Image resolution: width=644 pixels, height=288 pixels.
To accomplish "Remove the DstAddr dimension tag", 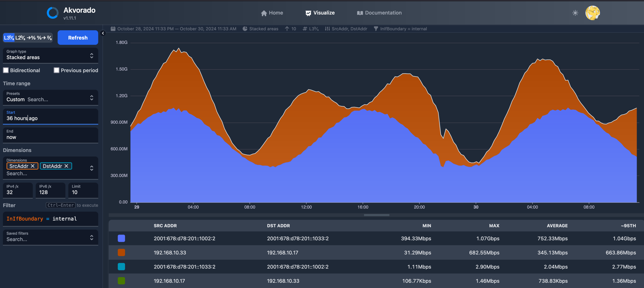I will pyautogui.click(x=67, y=166).
